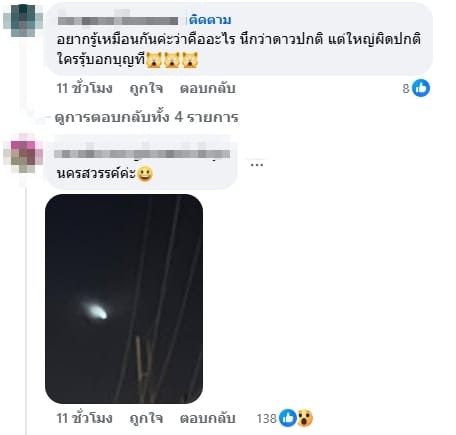Viewport: 456px width, 435px height.
Task: Open the three-dot comment options menu
Action: pyautogui.click(x=257, y=164)
